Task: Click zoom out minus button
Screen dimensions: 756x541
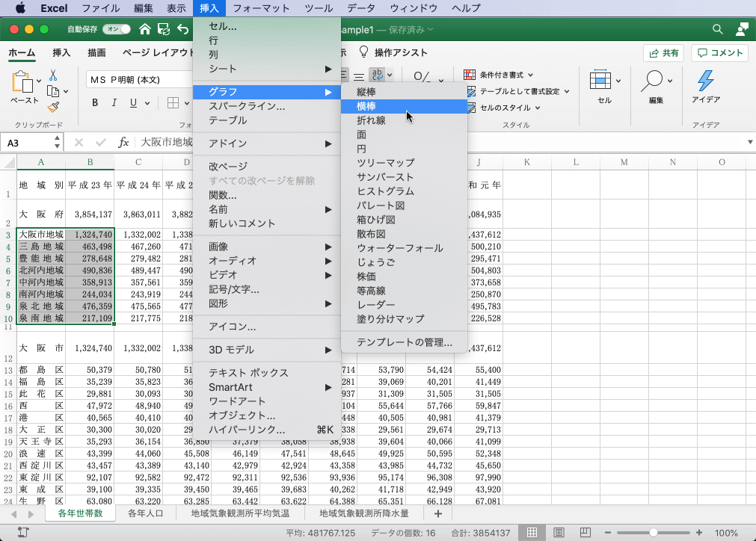Action: (x=607, y=533)
